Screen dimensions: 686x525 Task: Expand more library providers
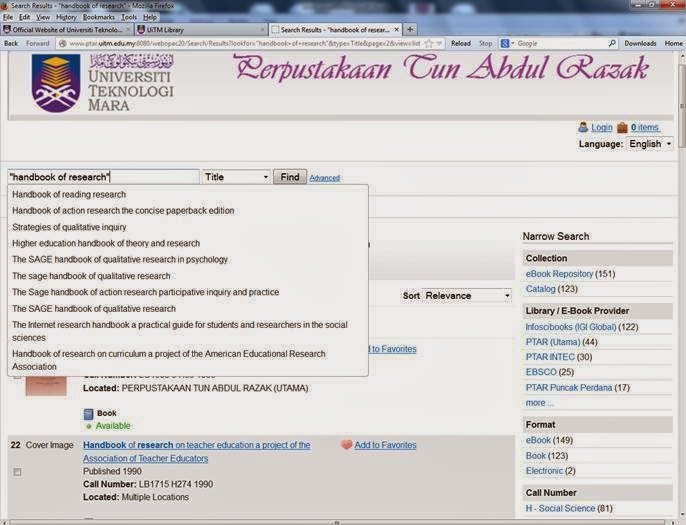pos(539,403)
